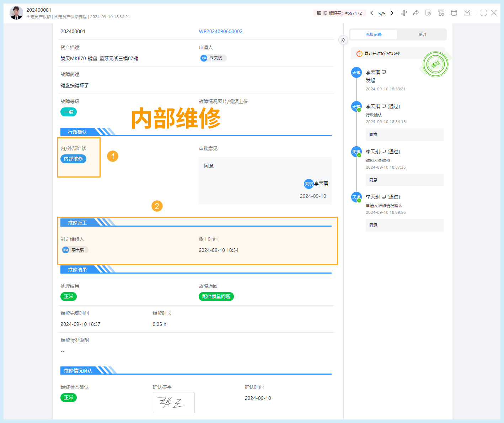This screenshot has height=423, width=504.
Task: Go to next record with the right arrow
Action: pyautogui.click(x=392, y=13)
